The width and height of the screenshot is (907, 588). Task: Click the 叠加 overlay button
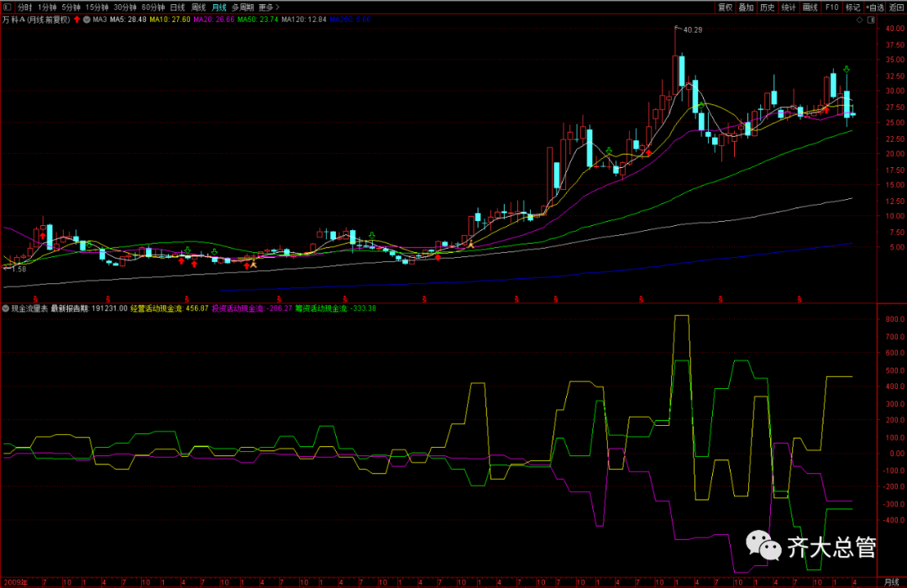(747, 7)
